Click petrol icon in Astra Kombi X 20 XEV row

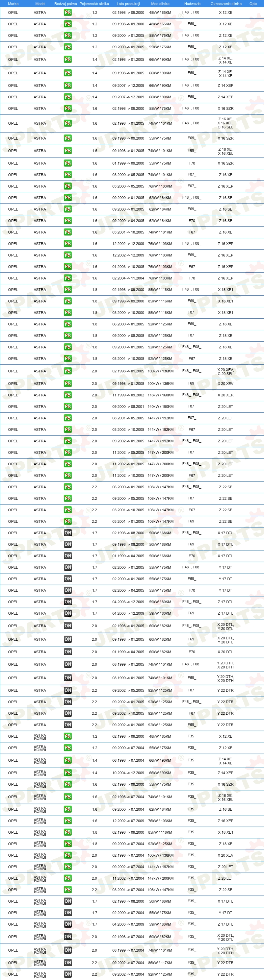pos(68,855)
